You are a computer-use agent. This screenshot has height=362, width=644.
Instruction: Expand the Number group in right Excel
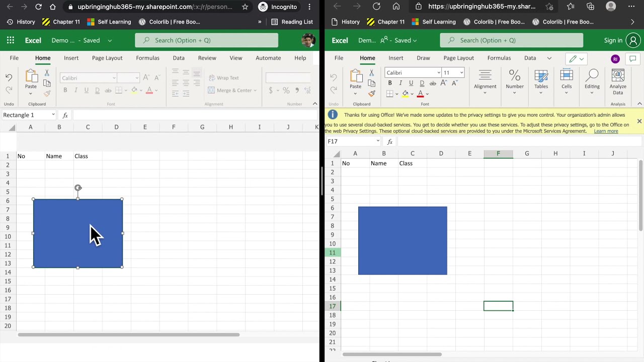[515, 82]
